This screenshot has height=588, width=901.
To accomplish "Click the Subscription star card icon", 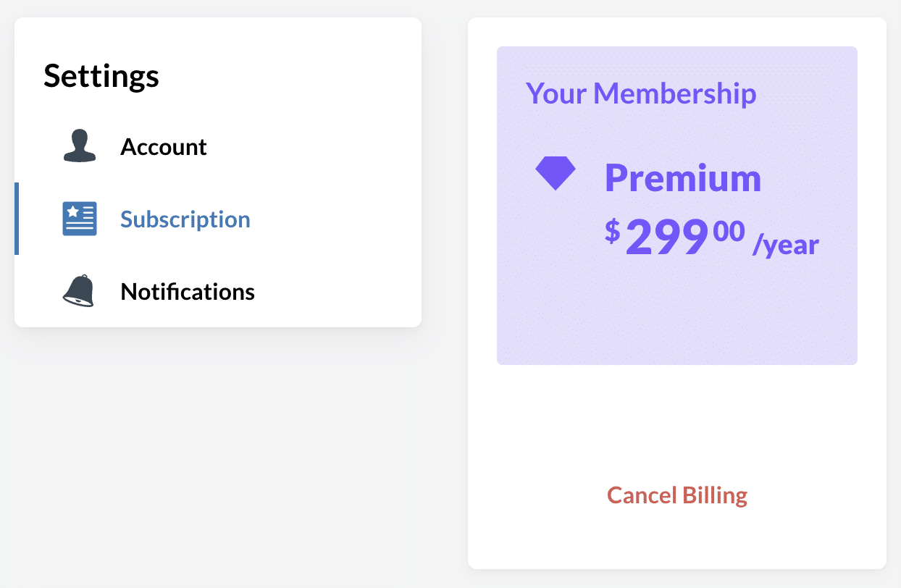I will 80,219.
